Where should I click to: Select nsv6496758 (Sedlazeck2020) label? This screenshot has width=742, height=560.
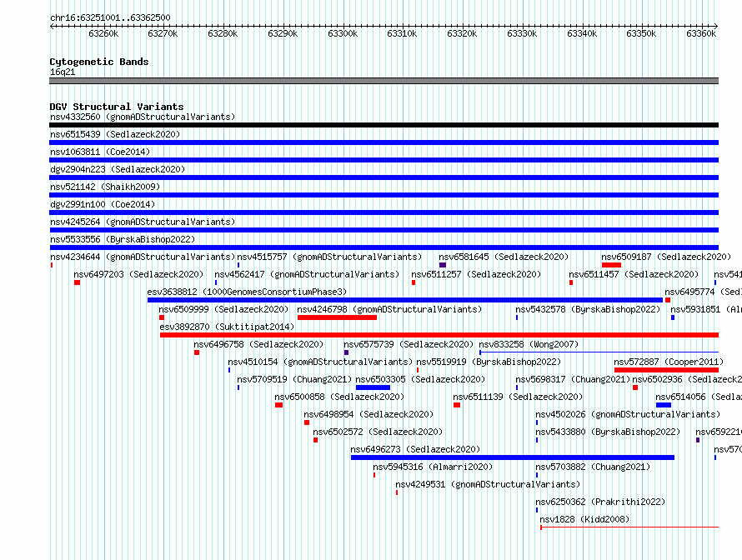[x=258, y=344]
